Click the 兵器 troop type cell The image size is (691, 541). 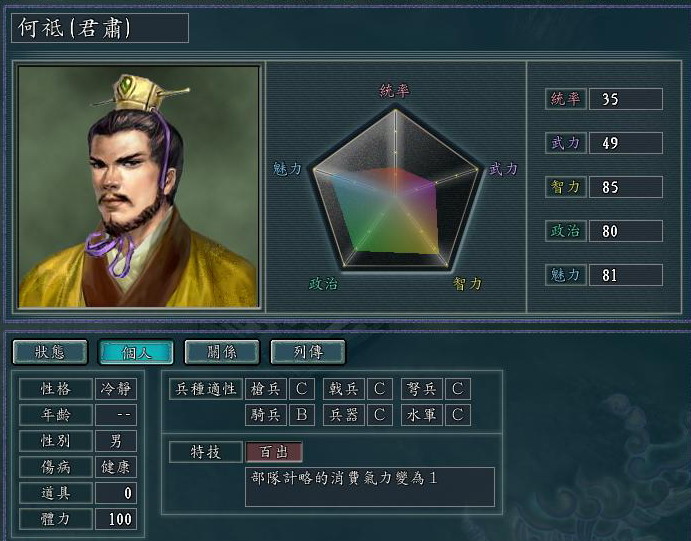point(344,415)
